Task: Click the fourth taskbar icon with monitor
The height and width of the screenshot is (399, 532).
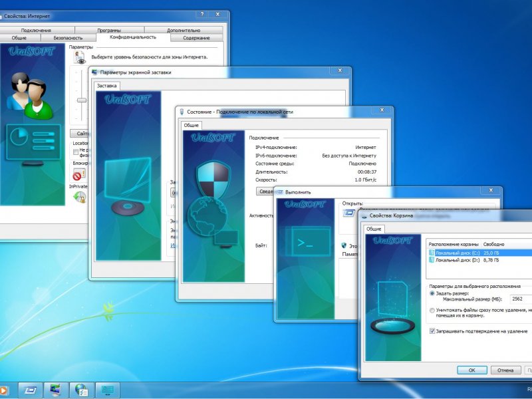Action: tap(108, 390)
